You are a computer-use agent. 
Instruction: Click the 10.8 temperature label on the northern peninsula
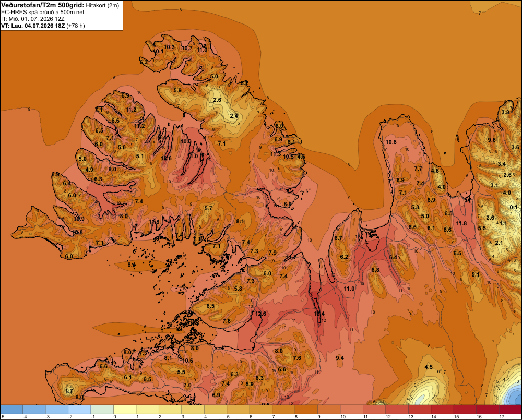(391, 142)
